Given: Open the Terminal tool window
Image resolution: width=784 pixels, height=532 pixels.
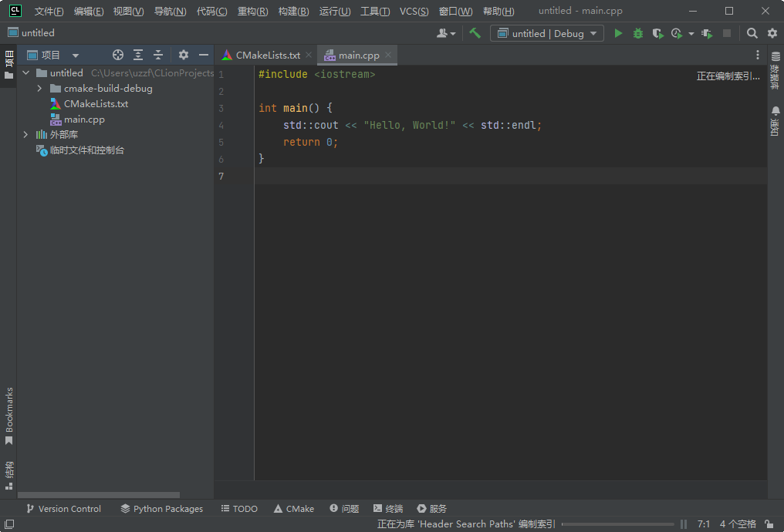Looking at the screenshot, I should click(x=388, y=509).
